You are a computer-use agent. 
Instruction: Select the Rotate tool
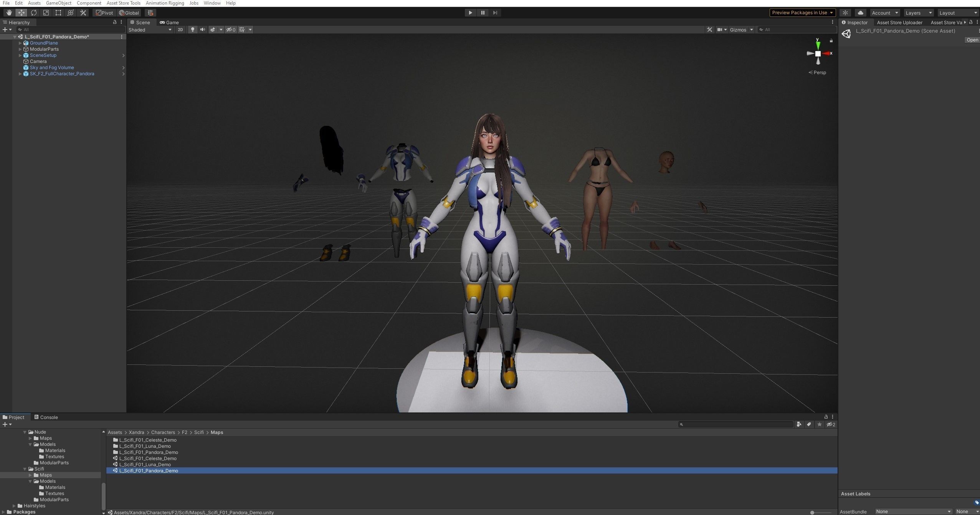(33, 13)
